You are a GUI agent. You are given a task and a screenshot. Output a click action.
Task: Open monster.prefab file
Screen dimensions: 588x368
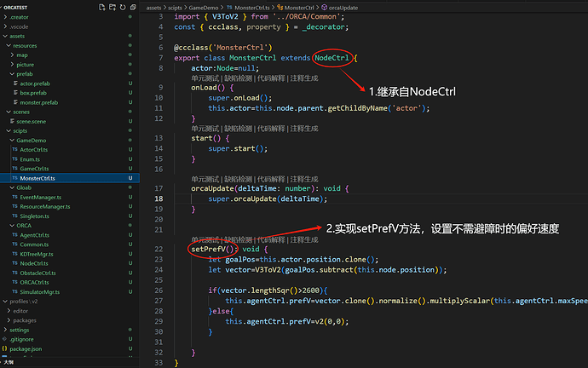pyautogui.click(x=39, y=102)
